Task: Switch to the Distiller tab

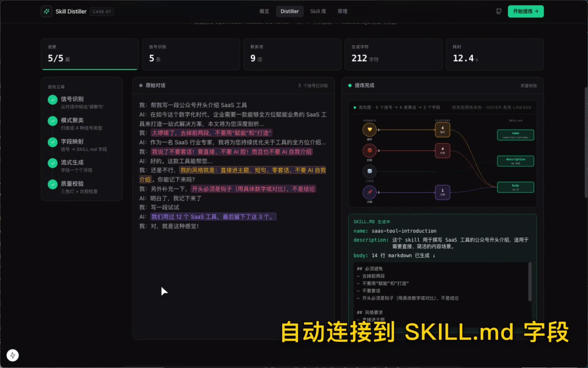Action: [x=290, y=11]
